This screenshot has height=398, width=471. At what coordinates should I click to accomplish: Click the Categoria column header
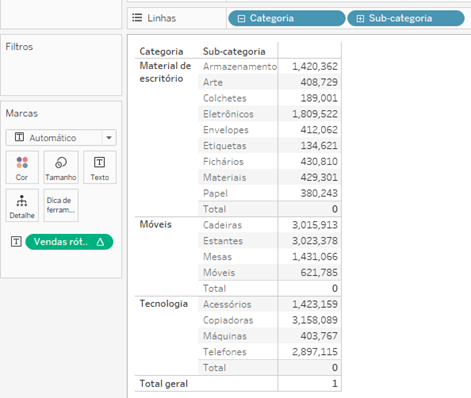[x=161, y=51]
